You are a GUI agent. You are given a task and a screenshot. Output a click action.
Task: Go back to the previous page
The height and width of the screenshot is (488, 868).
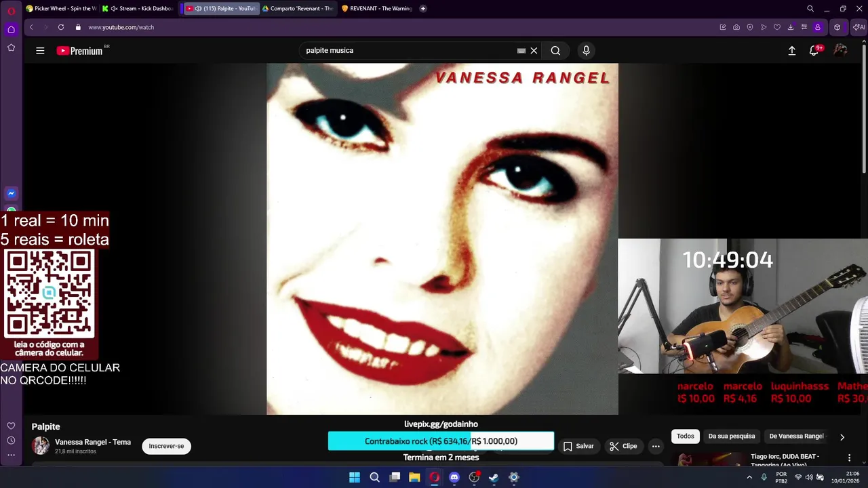point(31,27)
